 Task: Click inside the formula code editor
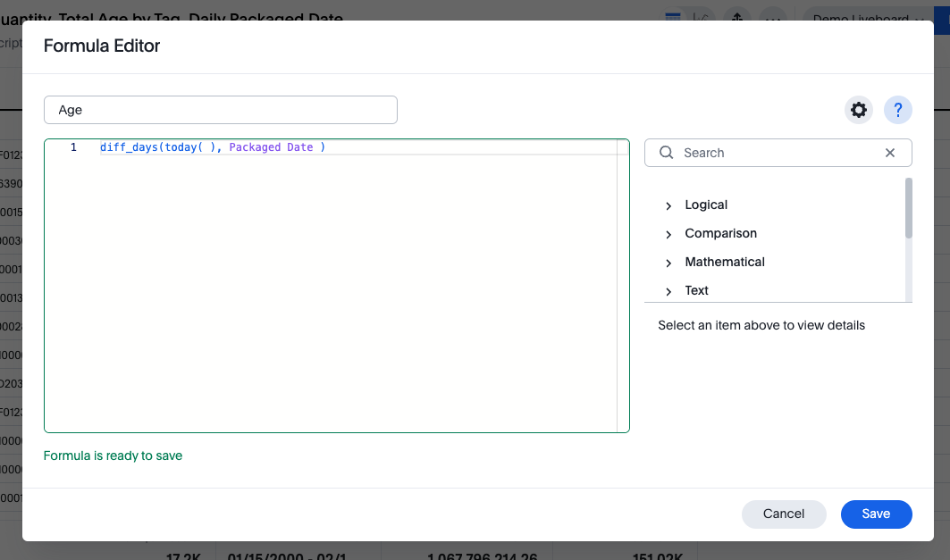(x=337, y=286)
